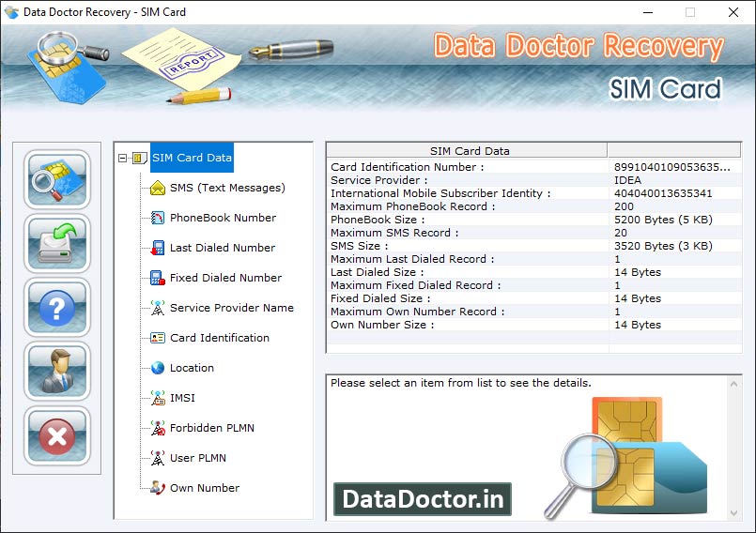
Task: Click the IDEA provider value
Action: [x=627, y=180]
